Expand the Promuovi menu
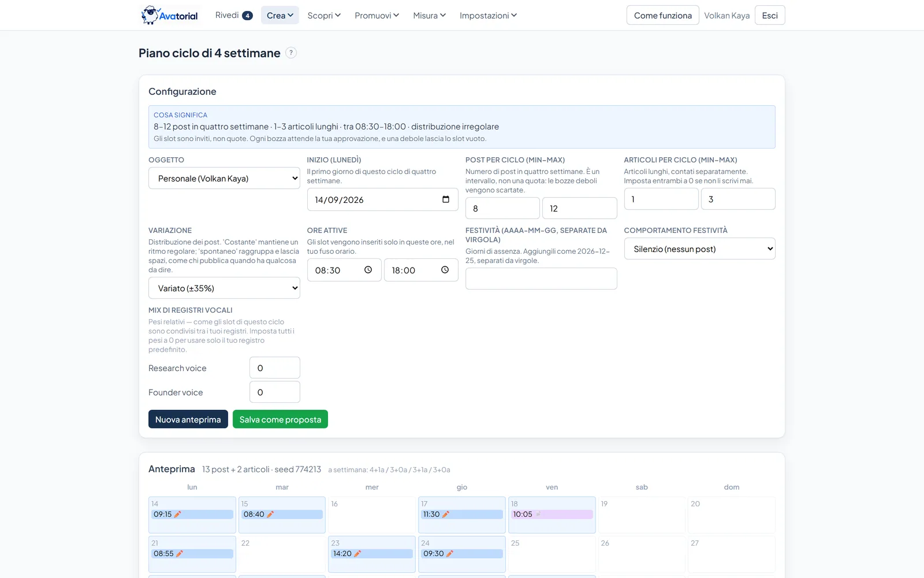Viewport: 924px width, 578px height. pos(377,15)
